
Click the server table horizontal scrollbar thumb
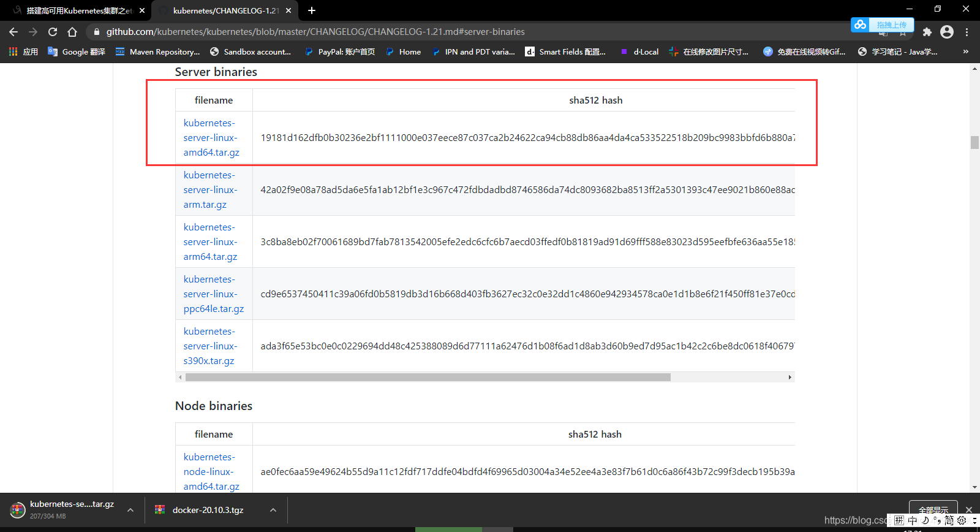[428, 378]
